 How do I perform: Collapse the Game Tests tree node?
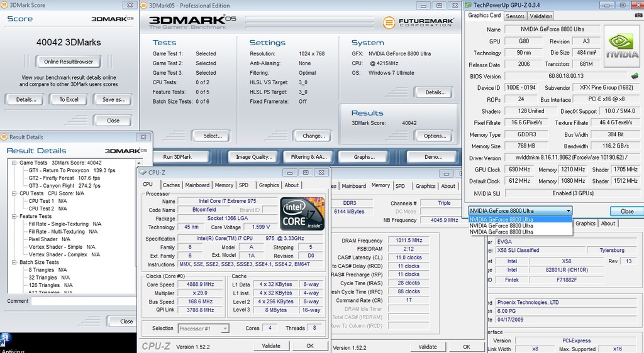pos(14,163)
